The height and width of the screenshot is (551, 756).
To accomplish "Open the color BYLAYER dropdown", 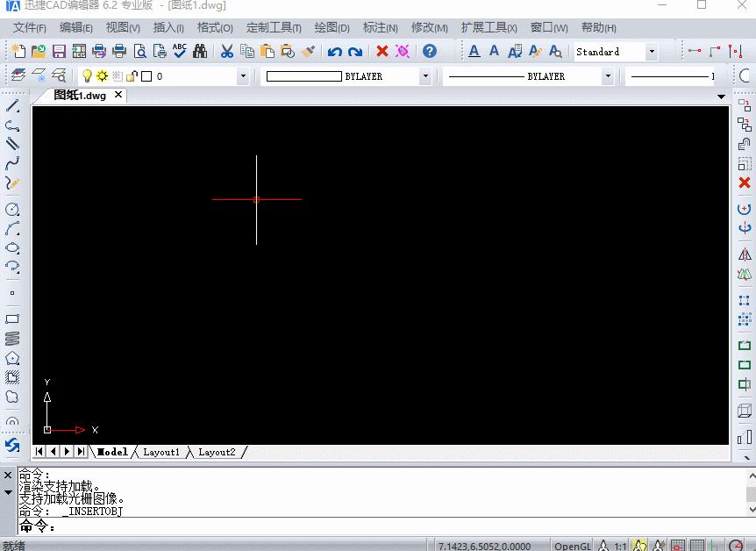I will [425, 76].
